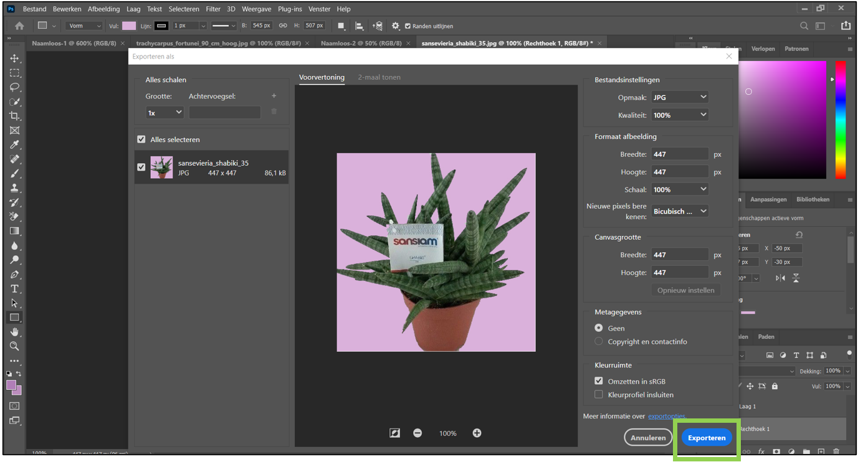The height and width of the screenshot is (462, 868).
Task: Click the Breedte input under Formaat afbeelding
Action: [679, 154]
